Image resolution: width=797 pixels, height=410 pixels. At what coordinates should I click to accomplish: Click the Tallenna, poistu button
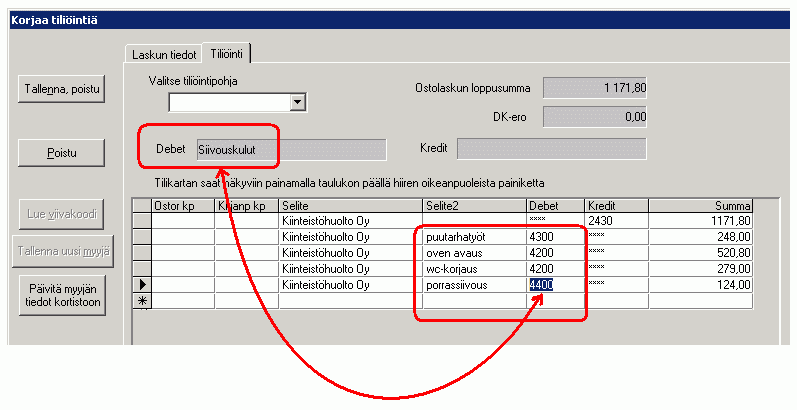tap(63, 87)
